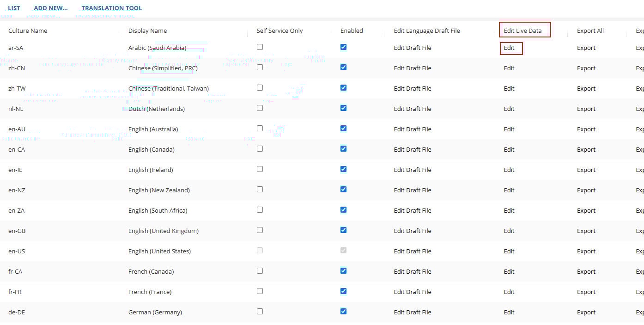Uncheck Enabled for French (Canada)
Viewport: 644px width, 325px height.
[343, 271]
